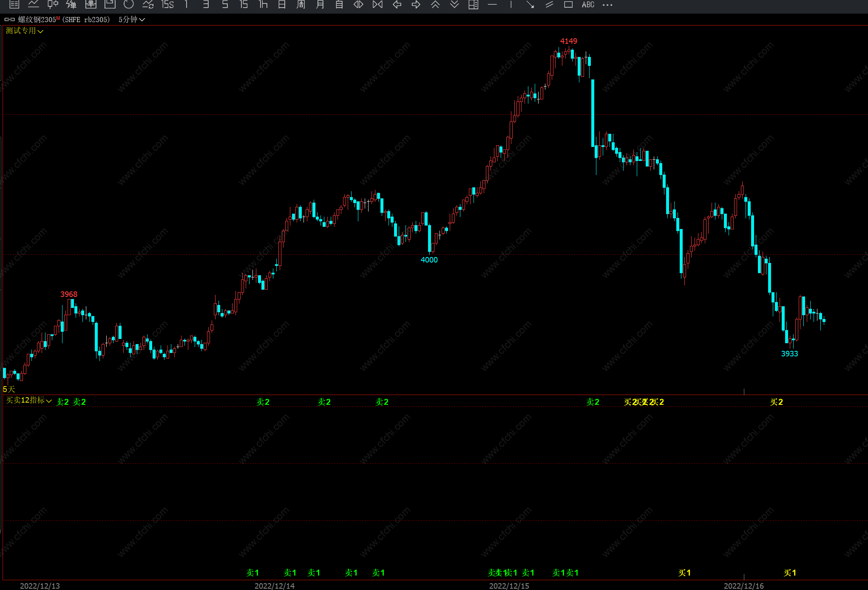The width and height of the screenshot is (868, 590).
Task: Choose the arrow line drawing tool
Action: point(530,4)
